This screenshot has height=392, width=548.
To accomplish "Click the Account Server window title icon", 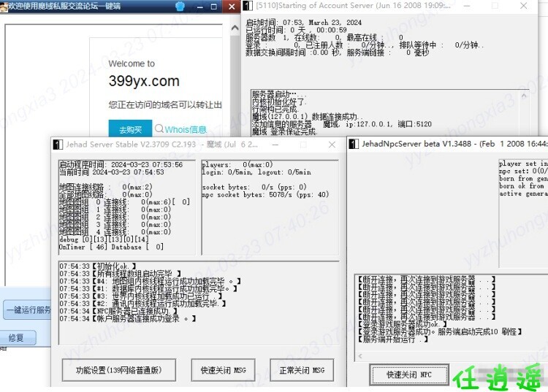I will point(248,6).
